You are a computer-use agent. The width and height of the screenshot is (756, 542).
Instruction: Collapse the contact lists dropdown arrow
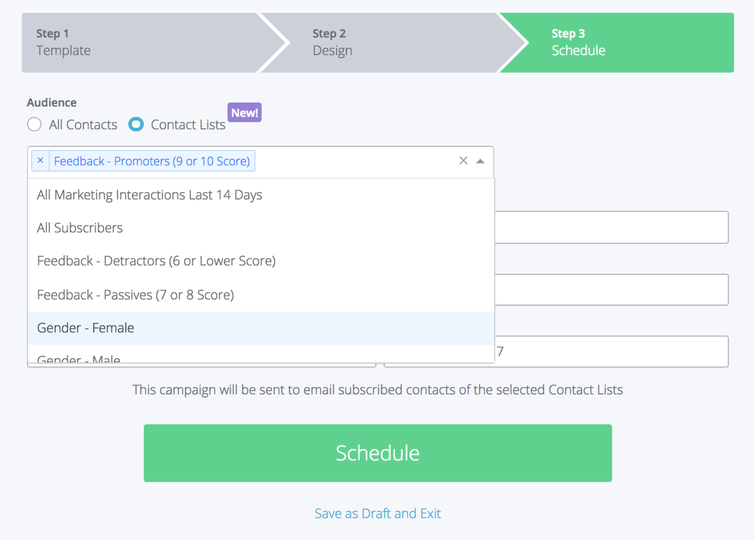(x=480, y=161)
